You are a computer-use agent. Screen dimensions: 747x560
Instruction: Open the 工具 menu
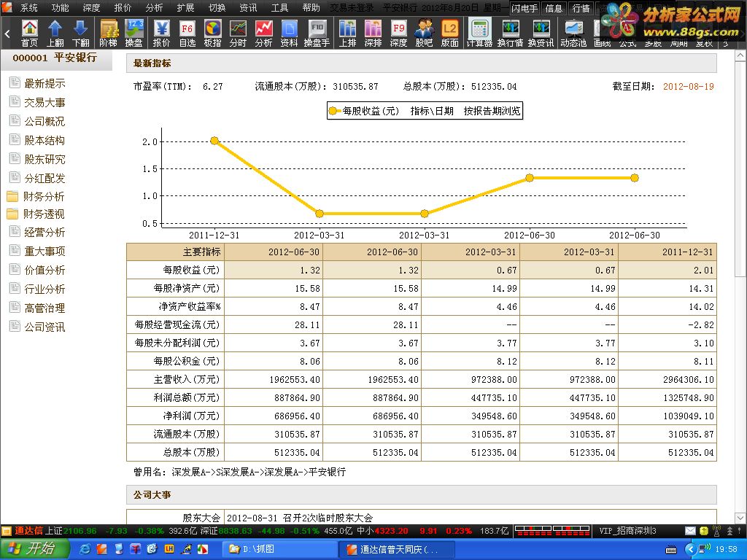click(279, 7)
